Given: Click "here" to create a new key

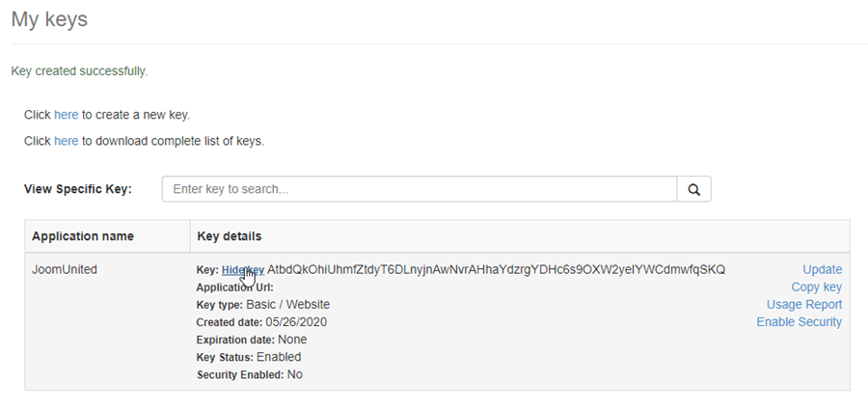Looking at the screenshot, I should click(67, 115).
